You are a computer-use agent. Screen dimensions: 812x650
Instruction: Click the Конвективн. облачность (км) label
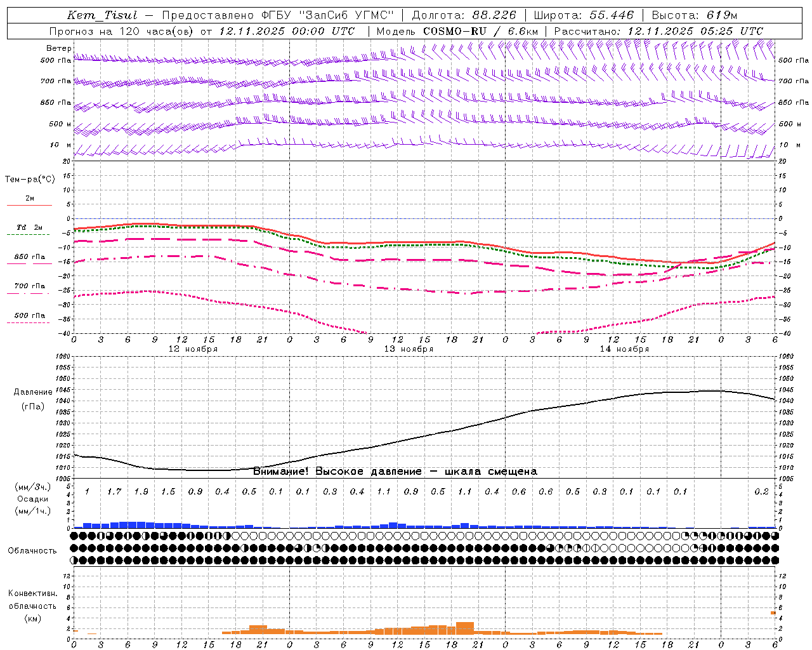32,606
